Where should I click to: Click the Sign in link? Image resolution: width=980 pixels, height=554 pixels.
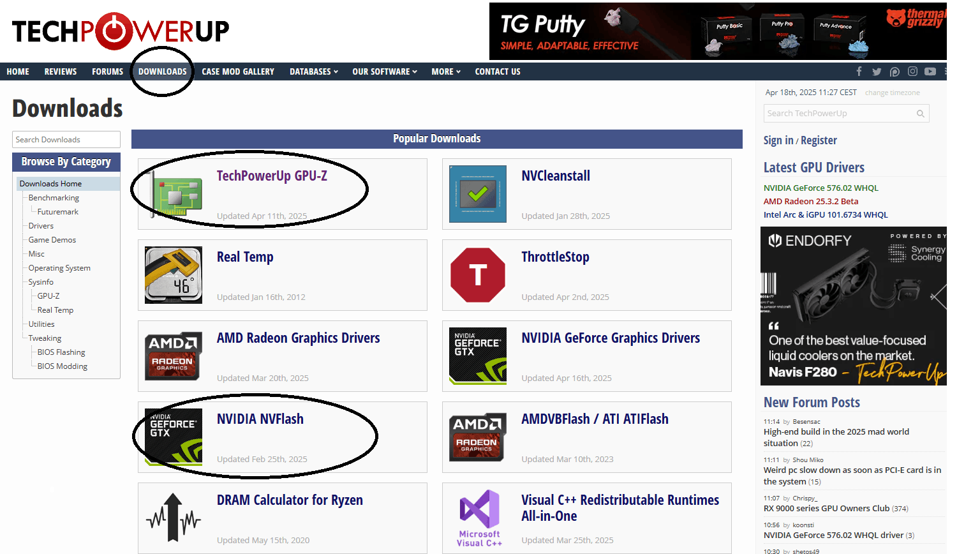778,140
